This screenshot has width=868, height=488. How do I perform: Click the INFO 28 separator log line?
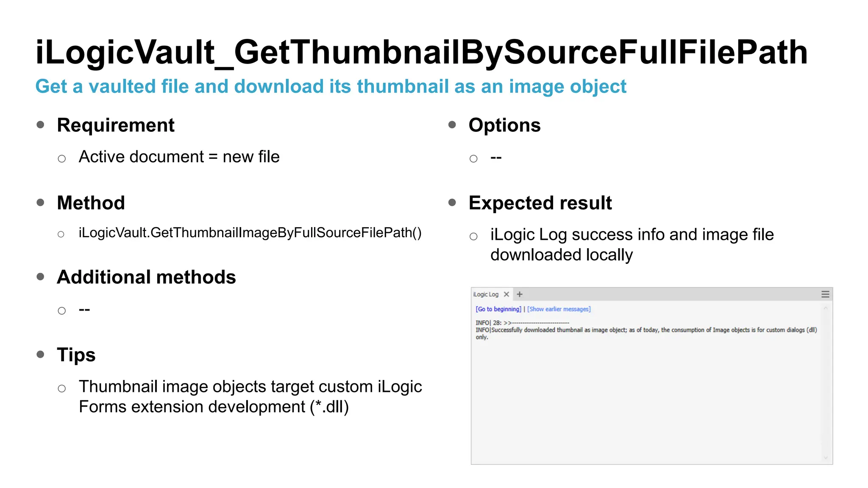(x=522, y=323)
